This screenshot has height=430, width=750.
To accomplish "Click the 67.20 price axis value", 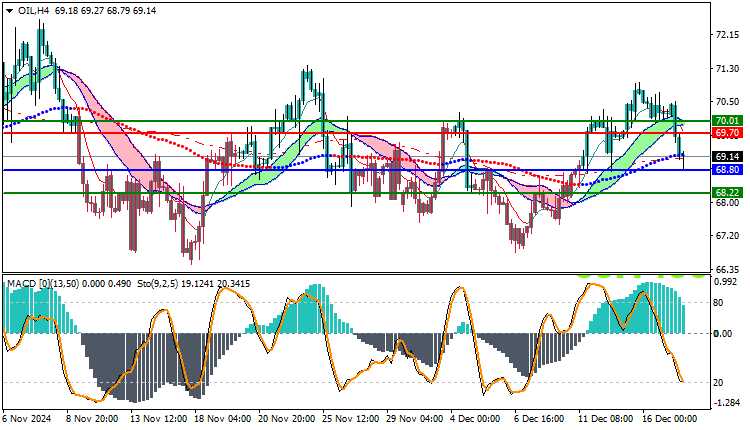I will [x=727, y=236].
